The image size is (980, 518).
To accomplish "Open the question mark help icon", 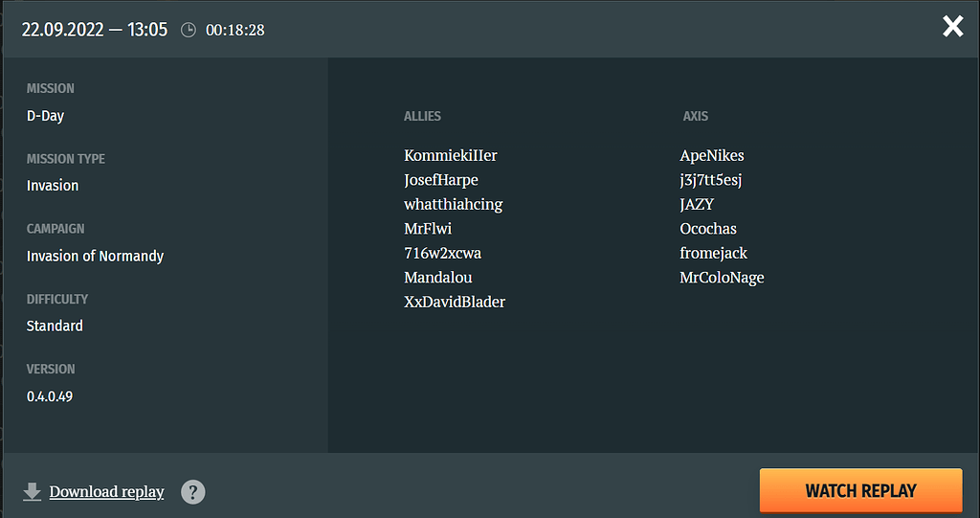I will (x=193, y=492).
